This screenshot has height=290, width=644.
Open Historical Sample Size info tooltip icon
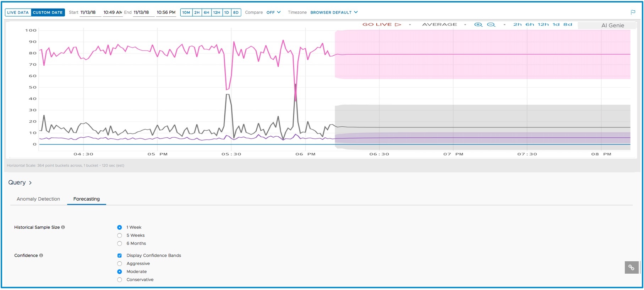(63, 227)
